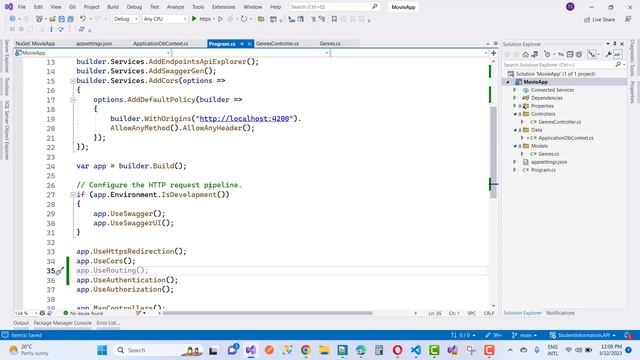Close the Program.cs tab
The height and width of the screenshot is (360, 640).
pyautogui.click(x=249, y=44)
